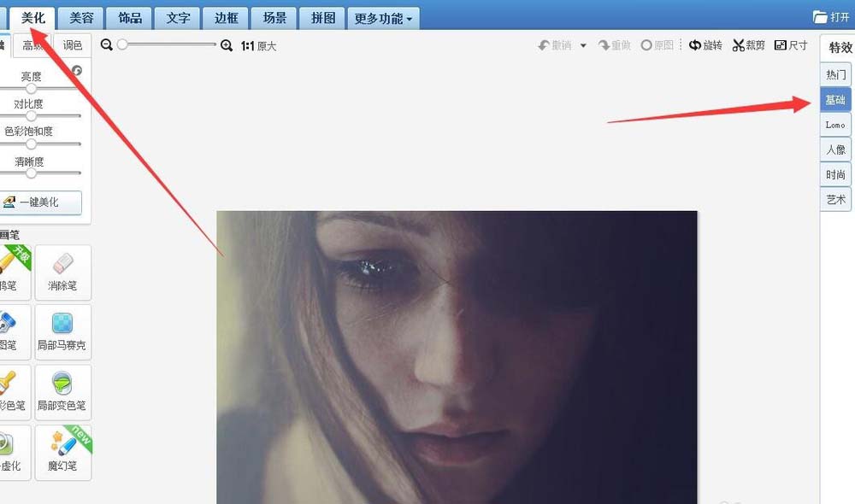
Task: Select the 艺术 effects category
Action: click(835, 200)
